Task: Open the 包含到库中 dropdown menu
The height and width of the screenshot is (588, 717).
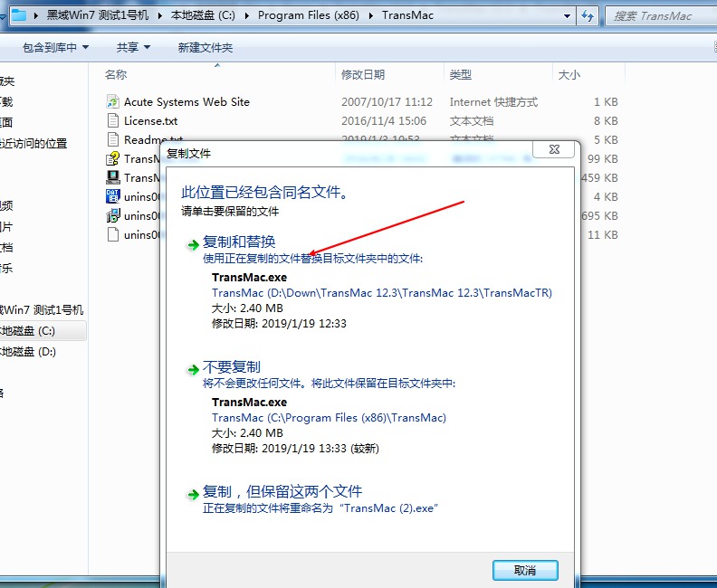Action: pyautogui.click(x=55, y=47)
